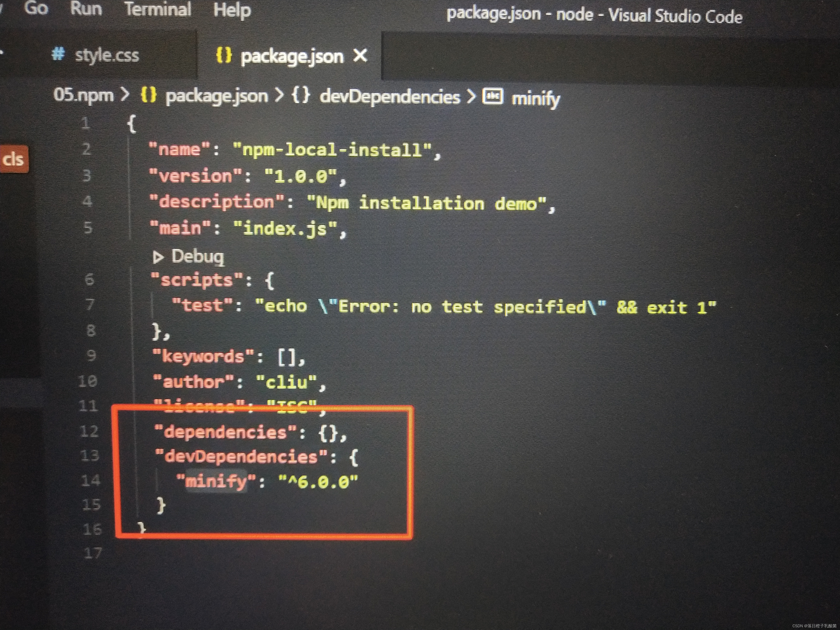Click the "1.0.0" version value
This screenshot has width=840, height=630.
click(301, 177)
